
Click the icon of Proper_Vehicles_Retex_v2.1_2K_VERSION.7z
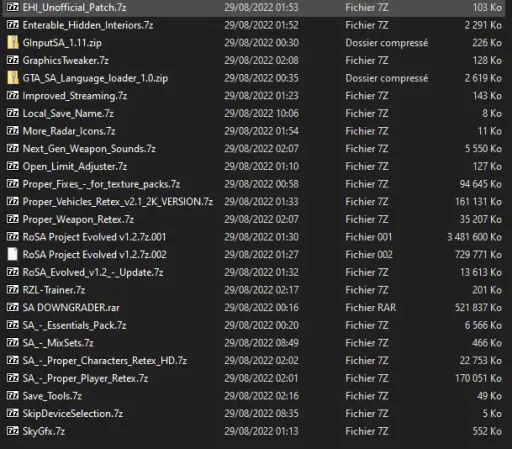pos(13,201)
